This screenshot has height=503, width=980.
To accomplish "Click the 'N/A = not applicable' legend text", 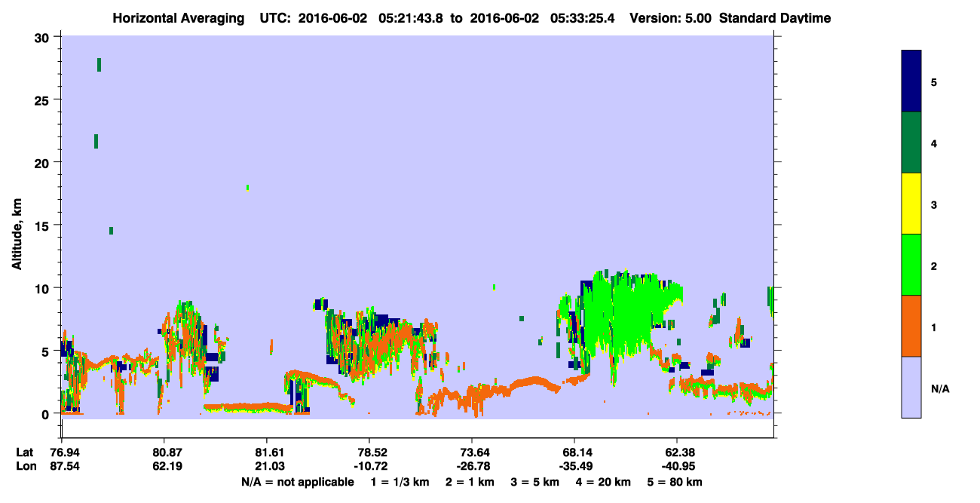I will pyautogui.click(x=297, y=481).
